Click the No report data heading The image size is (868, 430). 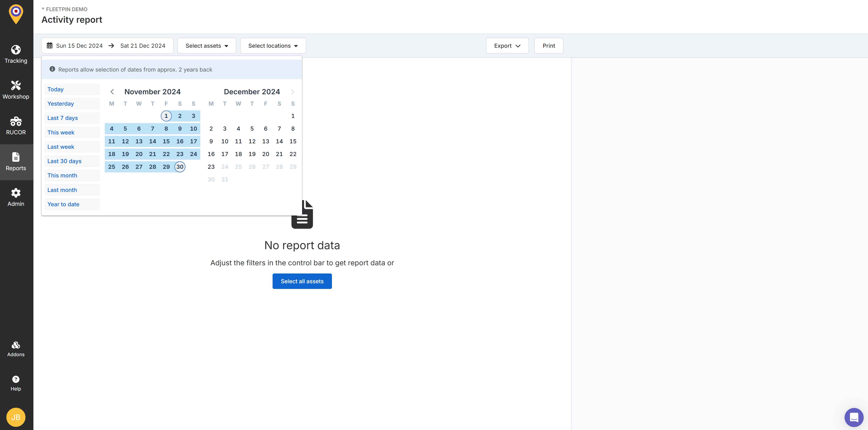pyautogui.click(x=302, y=245)
